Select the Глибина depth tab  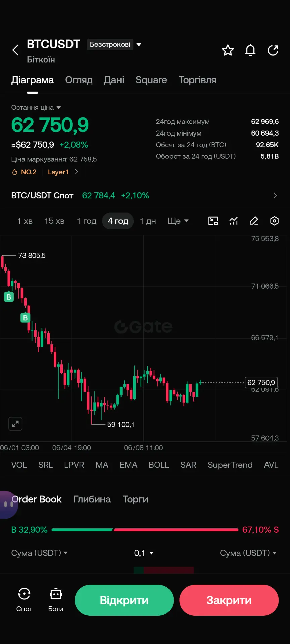point(92,499)
